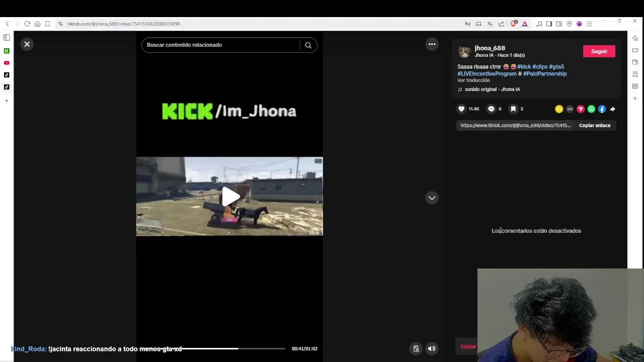Open the #PaidPartnership hashtag
Viewport: 644px width, 362px height.
pyautogui.click(x=545, y=73)
